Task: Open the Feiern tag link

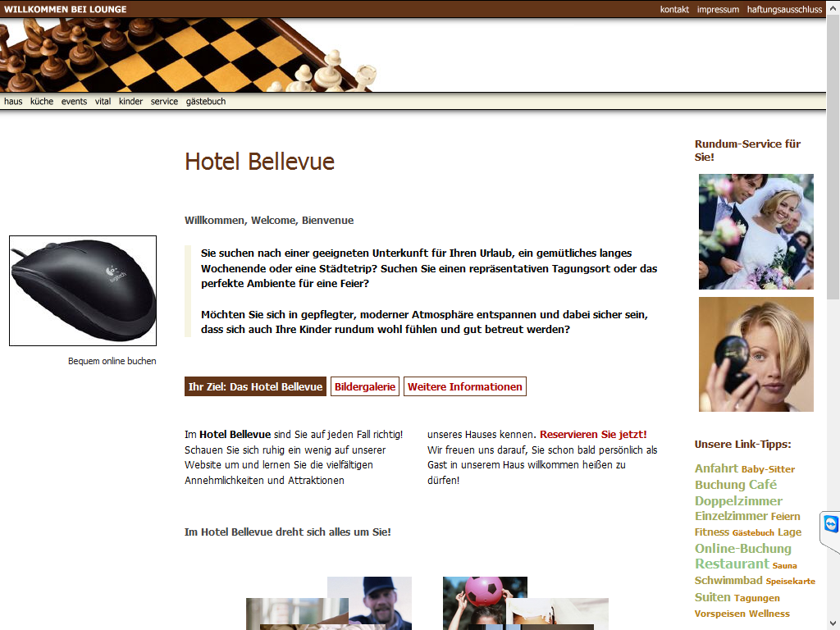Action: [x=785, y=517]
